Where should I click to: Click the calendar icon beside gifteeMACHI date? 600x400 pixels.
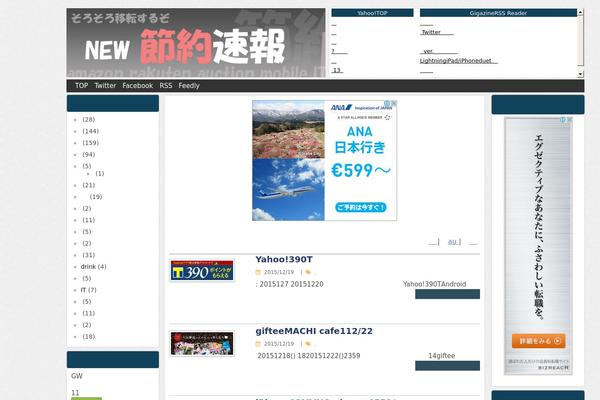tap(258, 344)
